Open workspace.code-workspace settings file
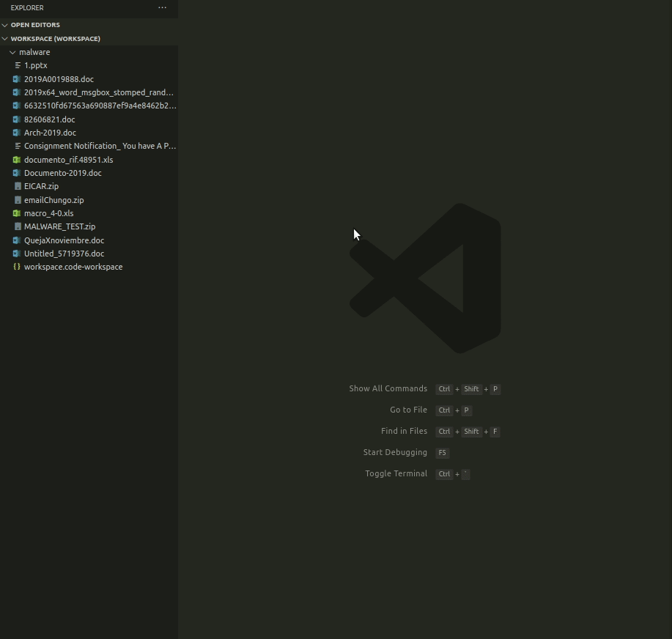Image resolution: width=672 pixels, height=639 pixels. click(x=73, y=267)
